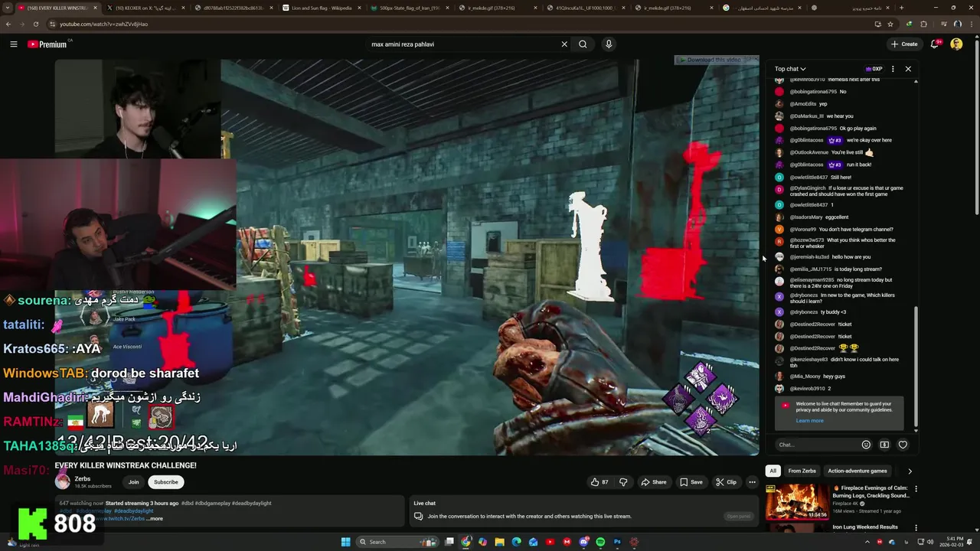
Task: Expand the Top chat mode dropdown
Action: coord(790,69)
